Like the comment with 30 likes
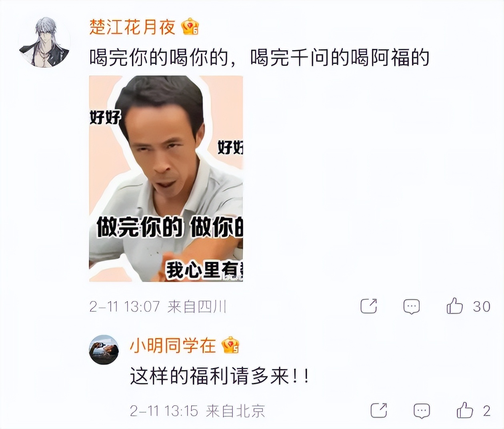The image size is (504, 429). pyautogui.click(x=455, y=306)
